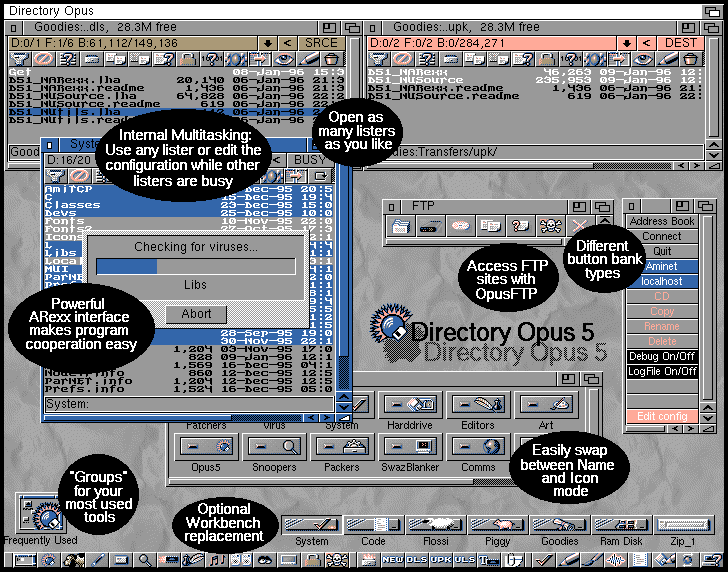Open the Piggy drive icon
This screenshot has width=728, height=572.
click(497, 525)
